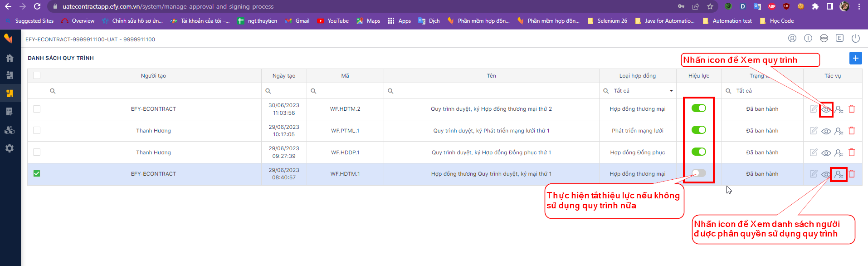The height and width of the screenshot is (266, 868).
Task: Open settings gear in left sidebar
Action: (x=10, y=148)
